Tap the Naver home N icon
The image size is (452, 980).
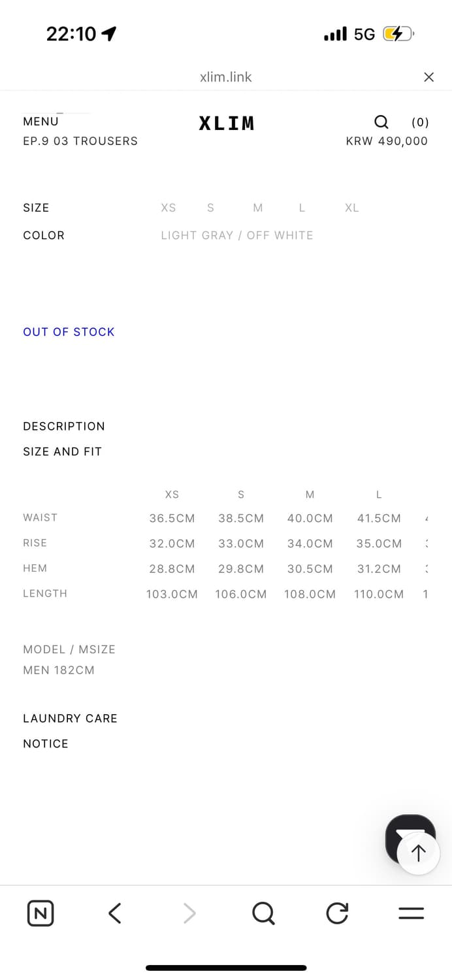tap(40, 913)
